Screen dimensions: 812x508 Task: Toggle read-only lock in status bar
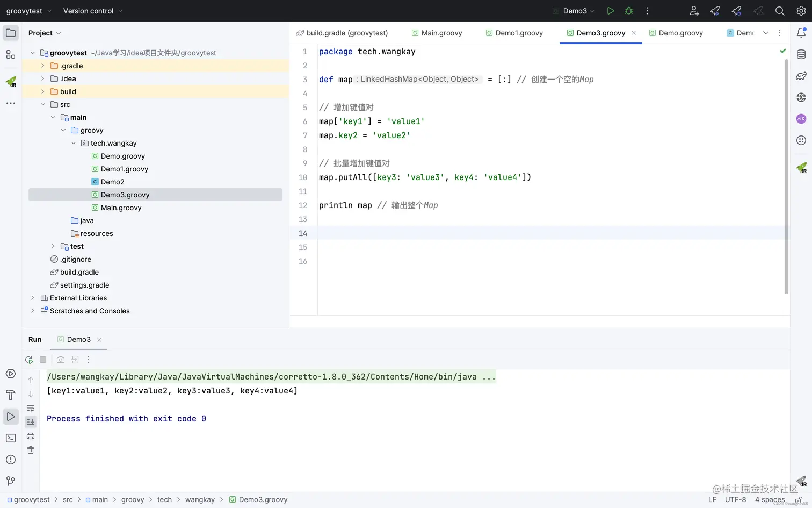(x=799, y=500)
